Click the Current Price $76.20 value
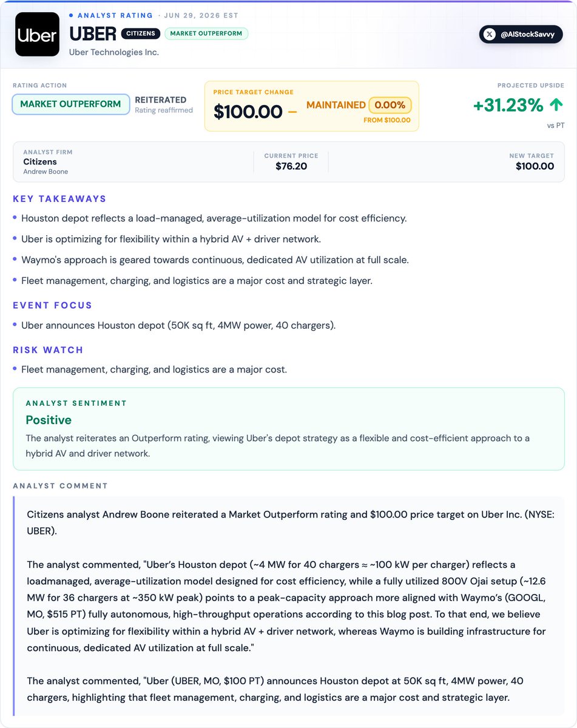 click(291, 166)
